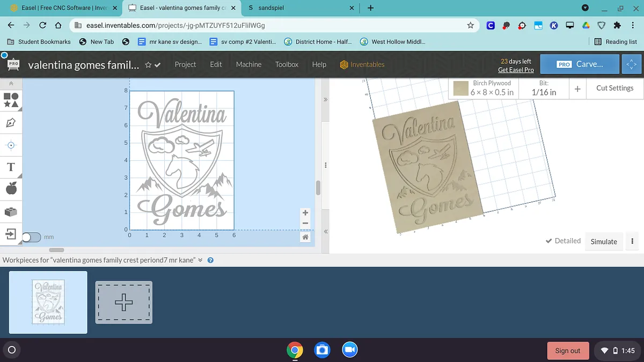Open the Machine menu
Screen dimensions: 644x362
[x=248, y=64]
